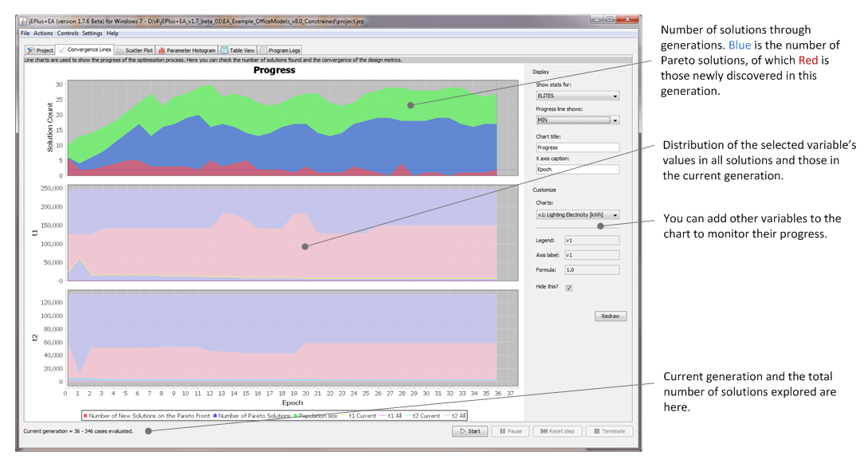Click the Redraw button
868x467 pixels.
pos(611,316)
